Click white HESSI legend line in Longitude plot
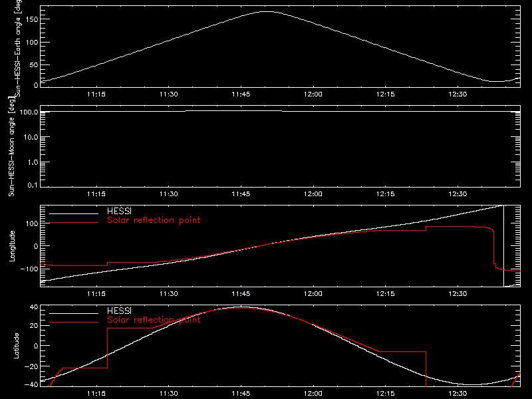The width and height of the screenshot is (532, 399). pos(74,213)
